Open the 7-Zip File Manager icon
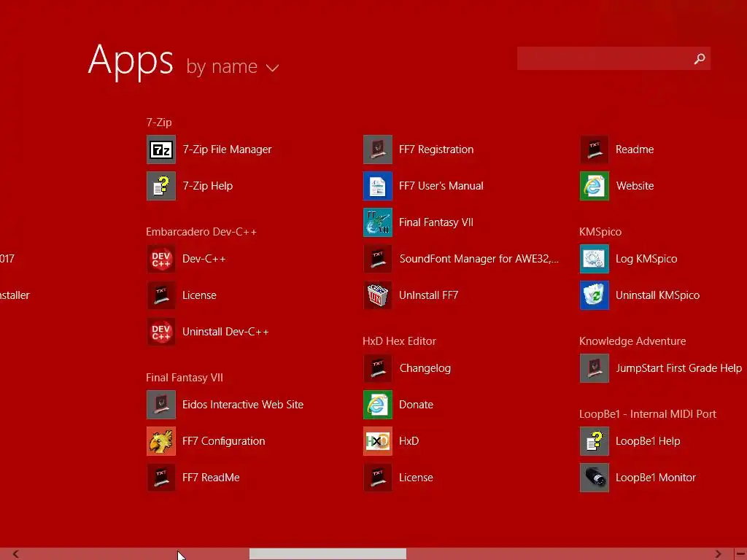Viewport: 747px width, 560px height. coord(161,149)
